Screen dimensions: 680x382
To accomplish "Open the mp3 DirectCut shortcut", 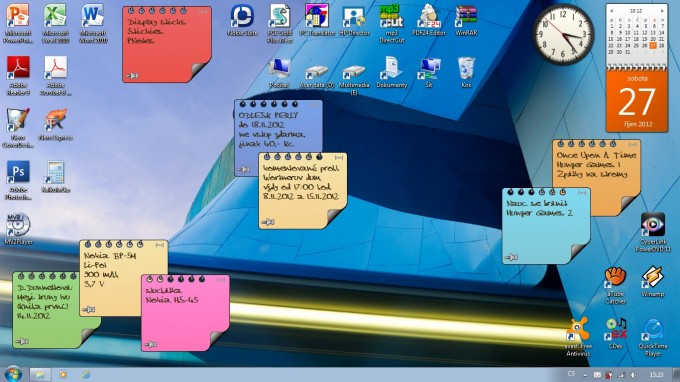I will 391,23.
